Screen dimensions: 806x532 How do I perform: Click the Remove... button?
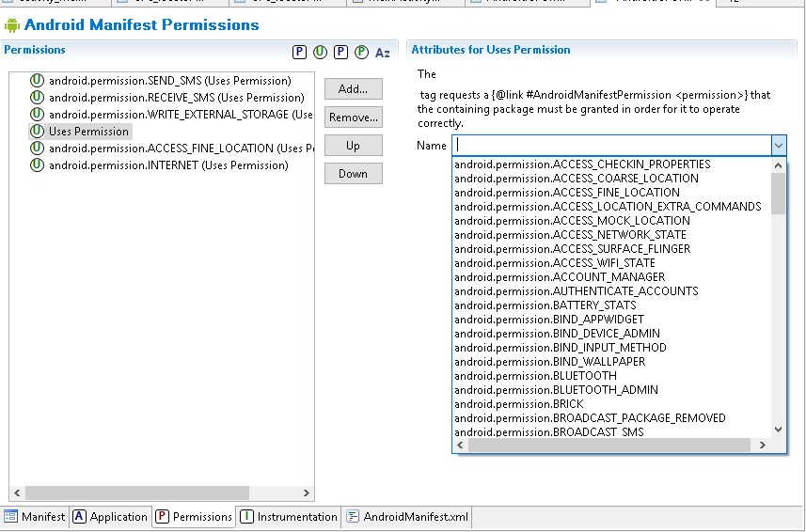click(353, 117)
